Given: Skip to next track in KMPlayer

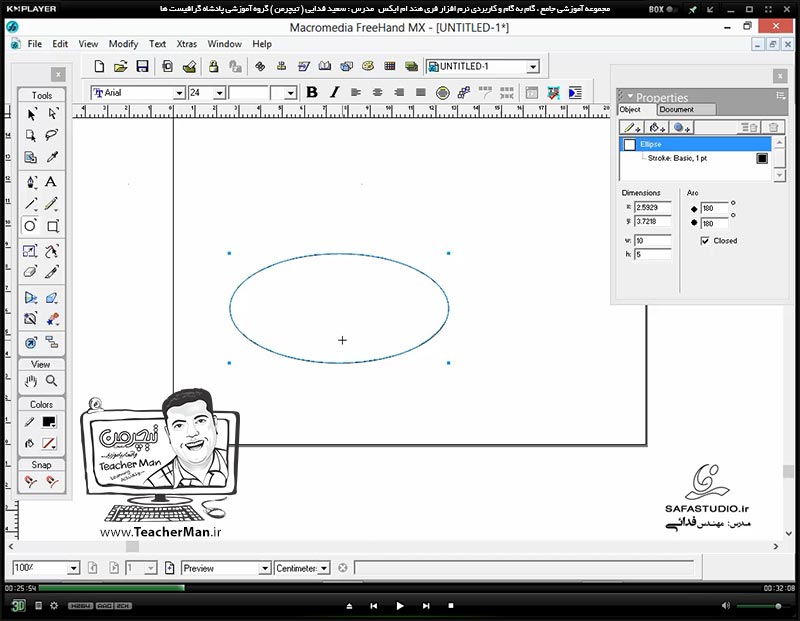Looking at the screenshot, I should (426, 606).
